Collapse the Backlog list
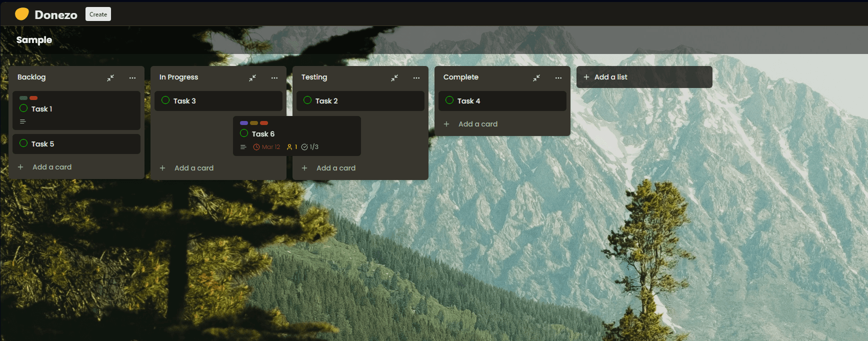 coord(110,78)
